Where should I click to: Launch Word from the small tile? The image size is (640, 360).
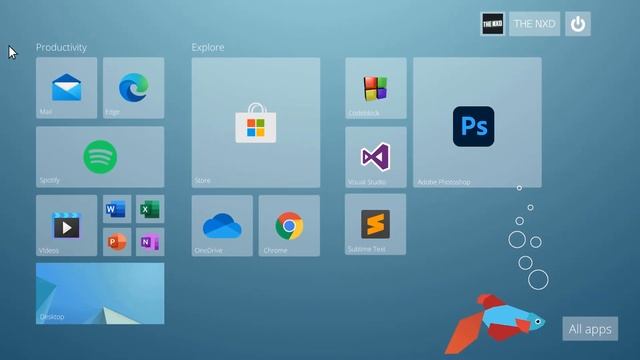tap(117, 209)
